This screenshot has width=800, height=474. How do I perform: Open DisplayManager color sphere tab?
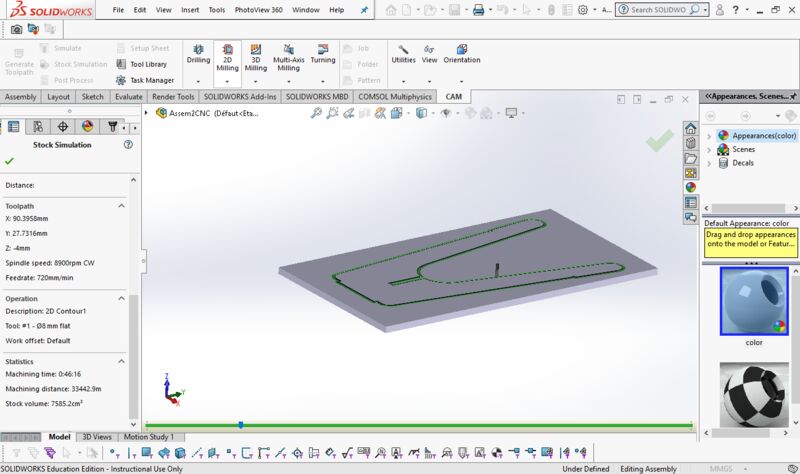point(88,127)
